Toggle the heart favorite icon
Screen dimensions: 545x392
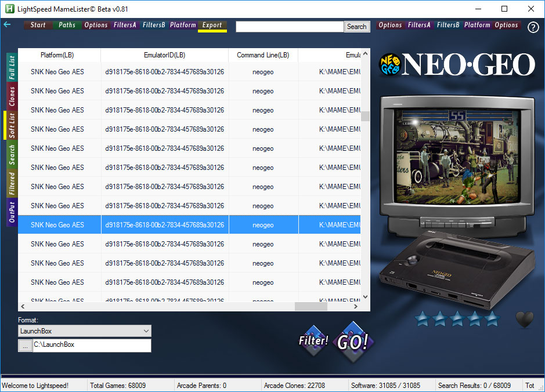click(525, 320)
